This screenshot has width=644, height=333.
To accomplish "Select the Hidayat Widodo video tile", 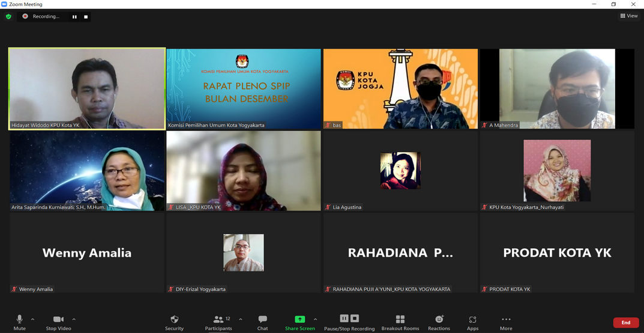I will point(87,88).
